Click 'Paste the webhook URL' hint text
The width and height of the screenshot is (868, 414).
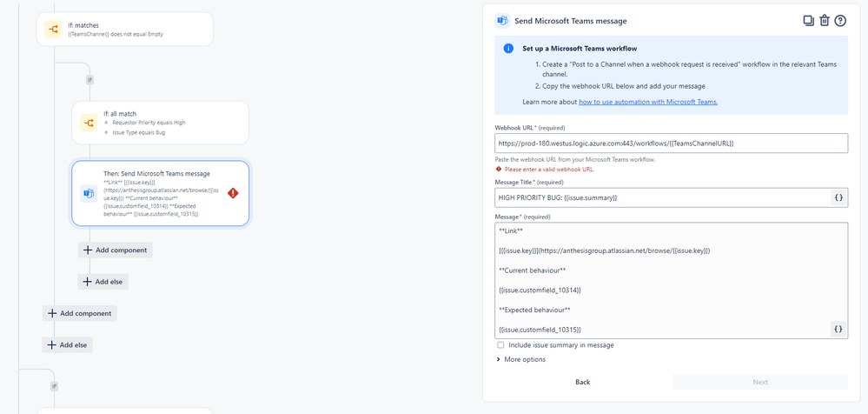point(574,160)
